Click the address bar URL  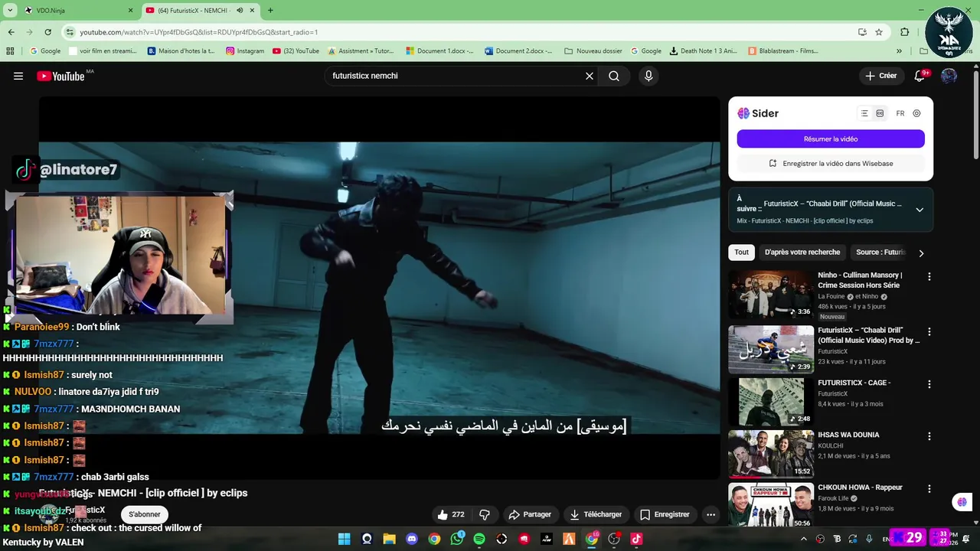(199, 32)
